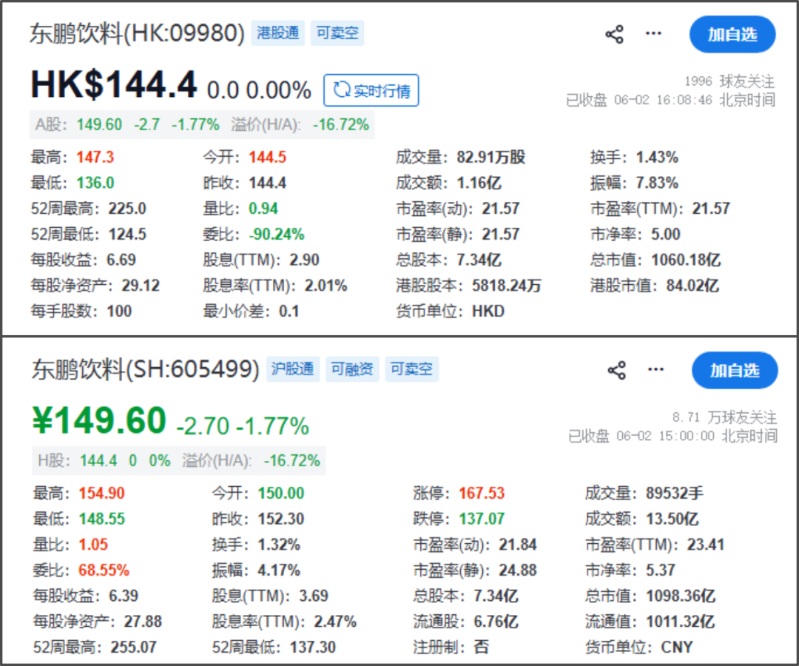Viewport: 799px width, 666px height.
Task: Click the HK$144.4 price
Action: coord(114,85)
